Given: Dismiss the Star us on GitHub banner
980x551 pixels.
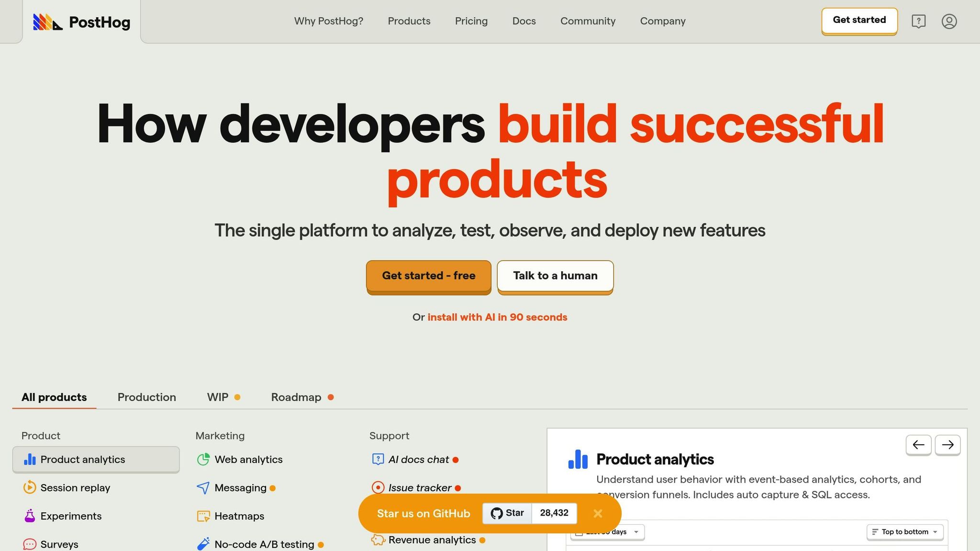Looking at the screenshot, I should tap(598, 513).
